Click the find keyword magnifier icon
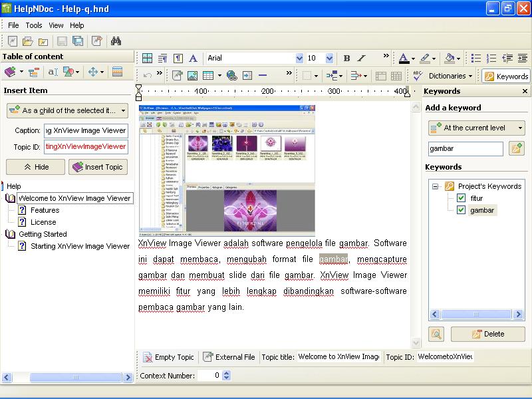The height and width of the screenshot is (399, 532). pyautogui.click(x=436, y=334)
